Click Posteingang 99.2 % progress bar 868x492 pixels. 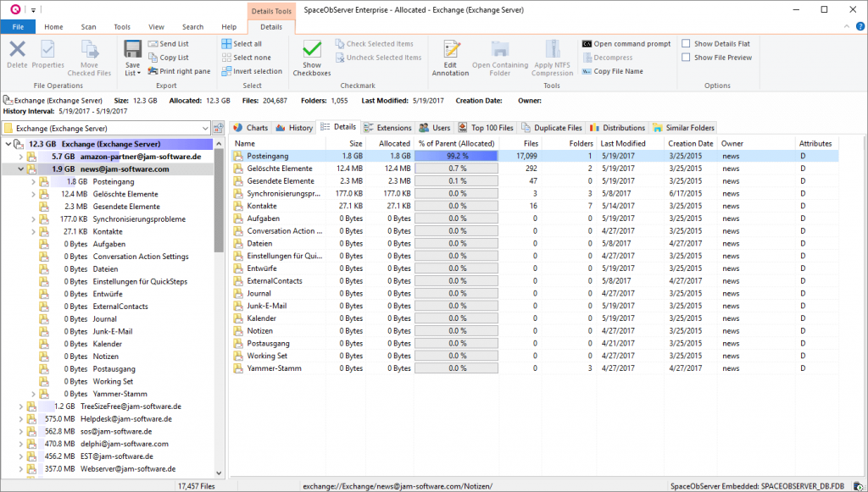[x=457, y=157]
